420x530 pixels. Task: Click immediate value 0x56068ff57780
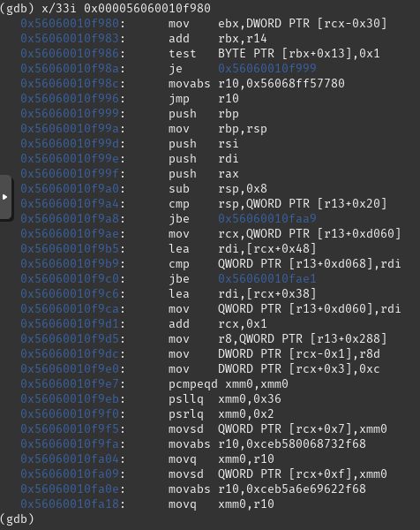pos(296,84)
